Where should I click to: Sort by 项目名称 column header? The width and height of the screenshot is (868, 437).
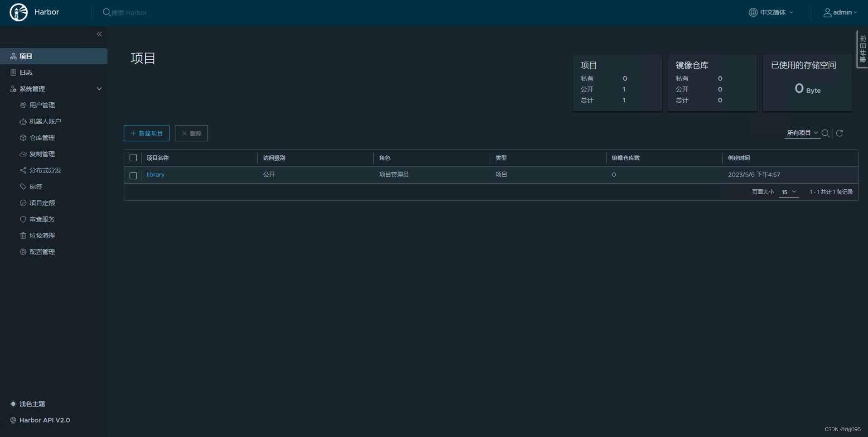click(x=158, y=158)
